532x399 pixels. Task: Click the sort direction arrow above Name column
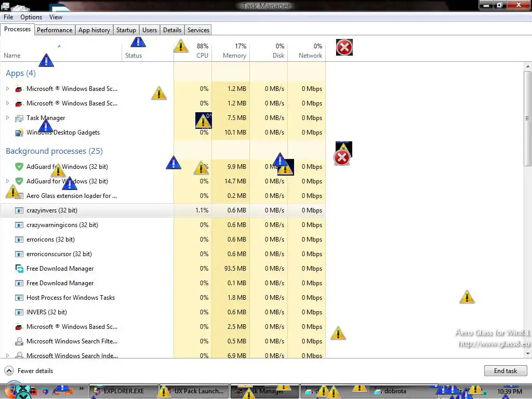59,46
